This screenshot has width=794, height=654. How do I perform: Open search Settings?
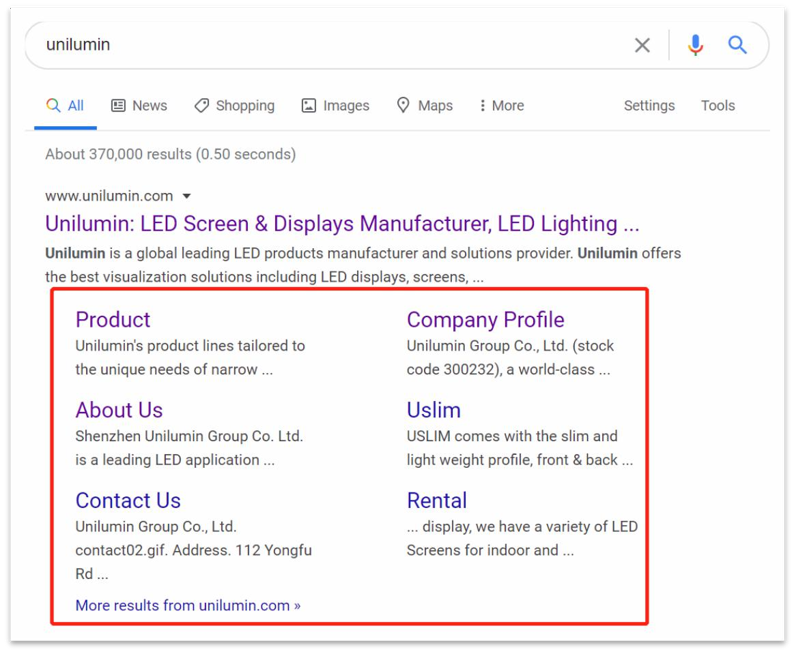click(649, 105)
